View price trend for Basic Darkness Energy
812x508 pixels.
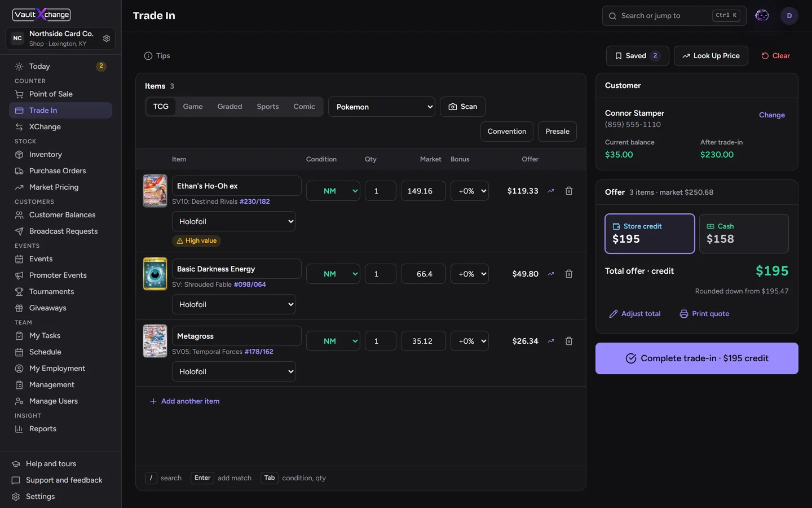(551, 274)
